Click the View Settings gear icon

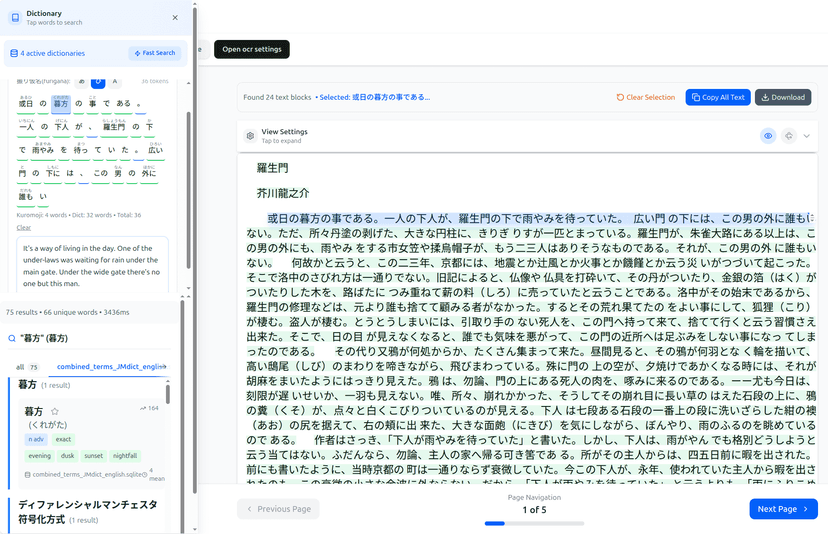click(250, 136)
